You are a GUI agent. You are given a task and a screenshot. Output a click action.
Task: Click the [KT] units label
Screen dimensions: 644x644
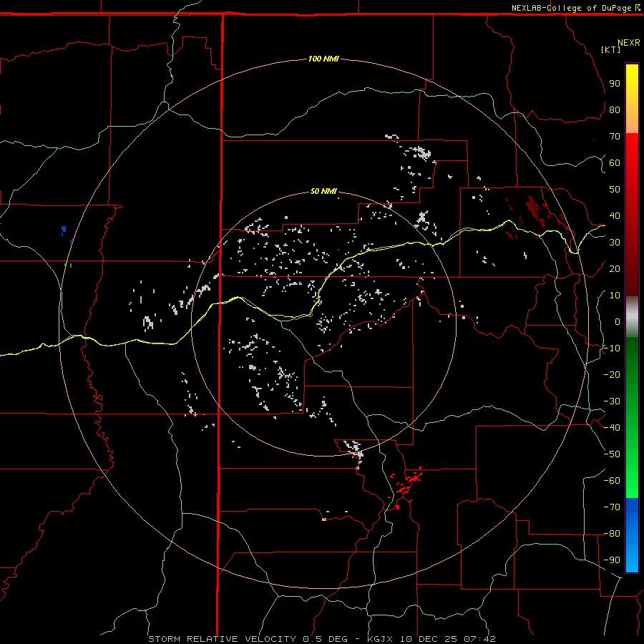click(x=611, y=49)
